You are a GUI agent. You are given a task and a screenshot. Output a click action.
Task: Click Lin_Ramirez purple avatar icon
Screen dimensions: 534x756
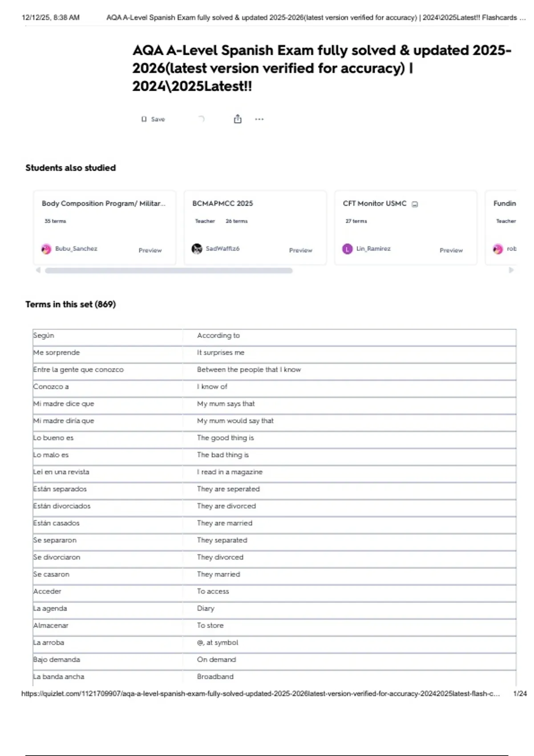347,249
